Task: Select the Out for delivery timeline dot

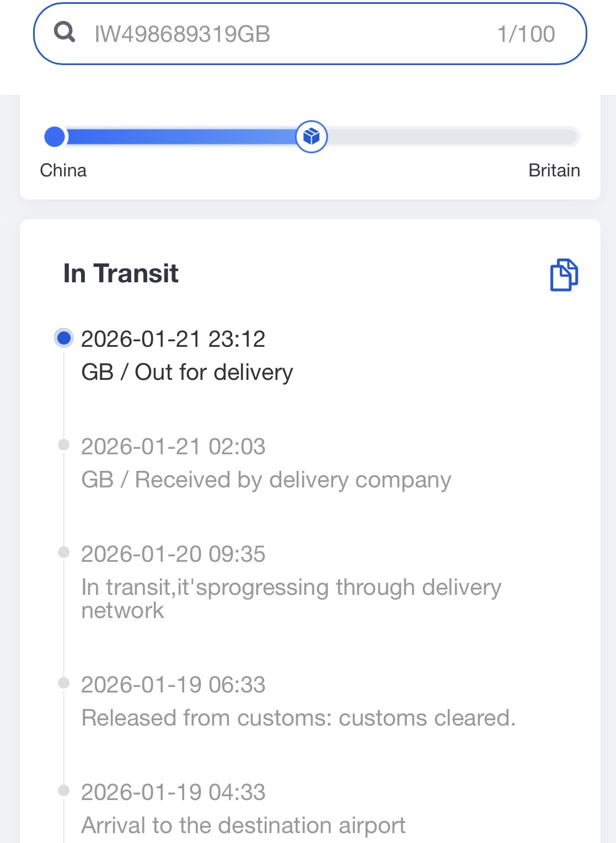Action: click(x=64, y=338)
